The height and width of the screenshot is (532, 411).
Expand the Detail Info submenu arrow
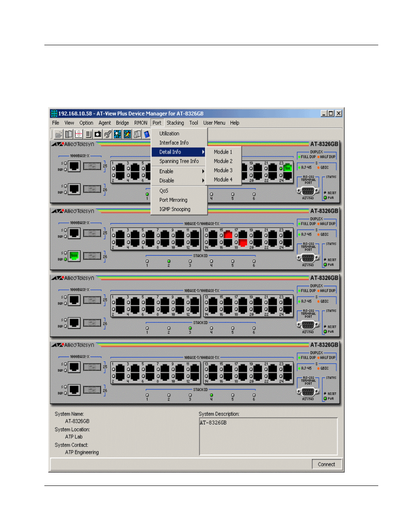[x=203, y=152]
